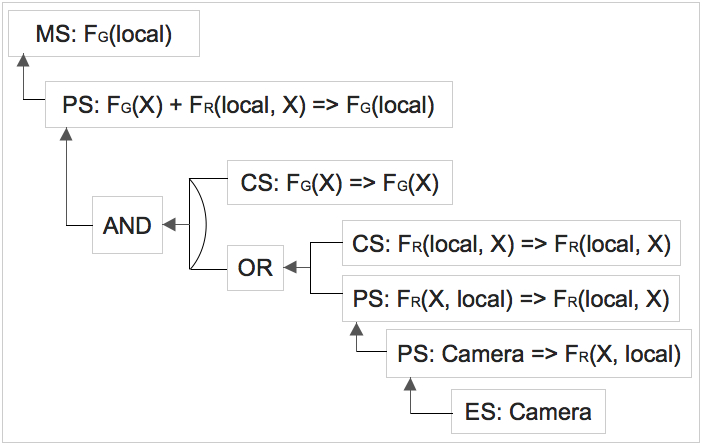The image size is (702, 445).
Task: Click arrowhead below PS: FG(X) + FR box
Action: click(66, 133)
